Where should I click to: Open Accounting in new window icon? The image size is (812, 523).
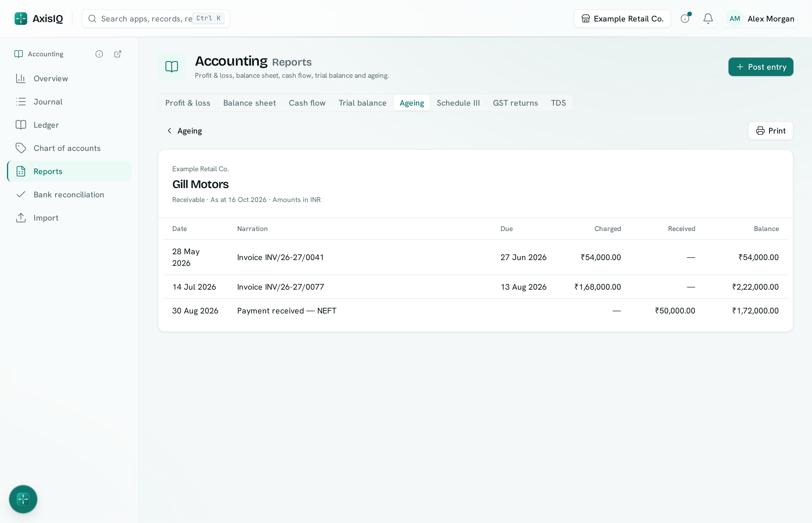tap(118, 54)
